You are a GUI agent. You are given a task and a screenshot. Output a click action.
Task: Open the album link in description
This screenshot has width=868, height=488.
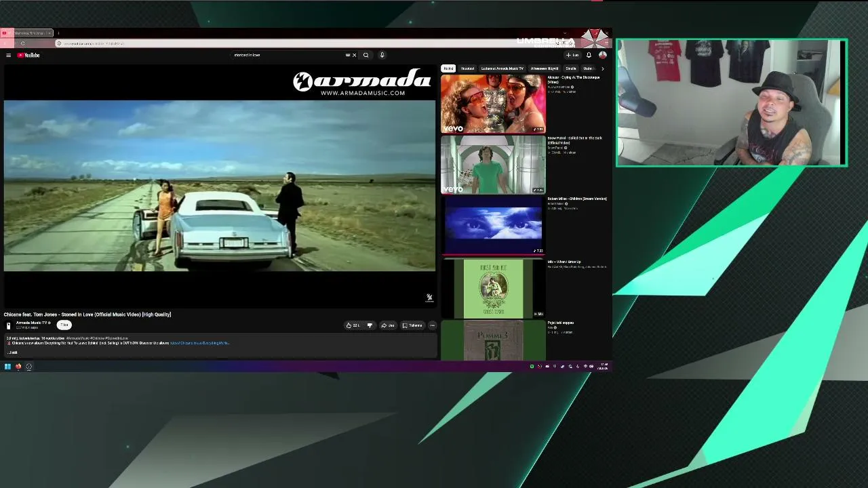click(199, 343)
